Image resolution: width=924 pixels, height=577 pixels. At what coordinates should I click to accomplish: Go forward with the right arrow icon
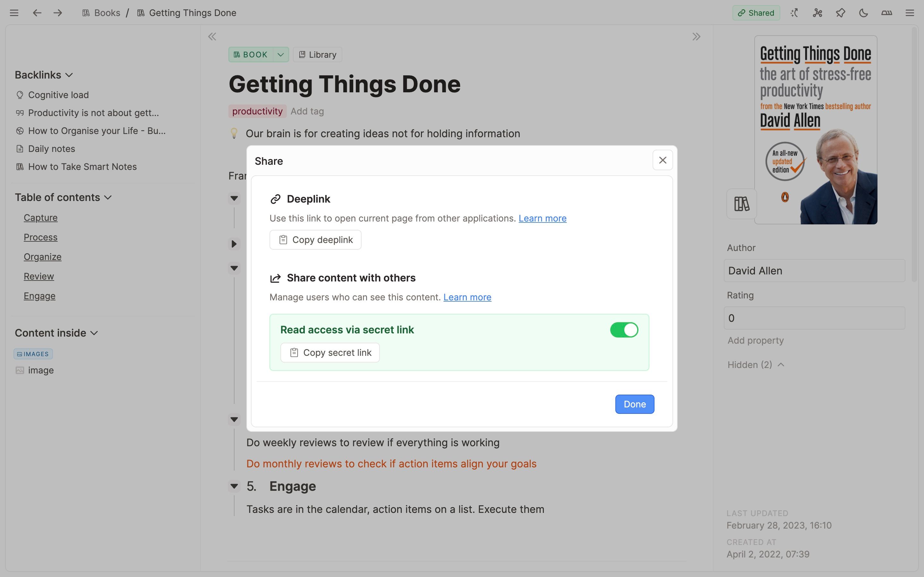[x=58, y=13]
